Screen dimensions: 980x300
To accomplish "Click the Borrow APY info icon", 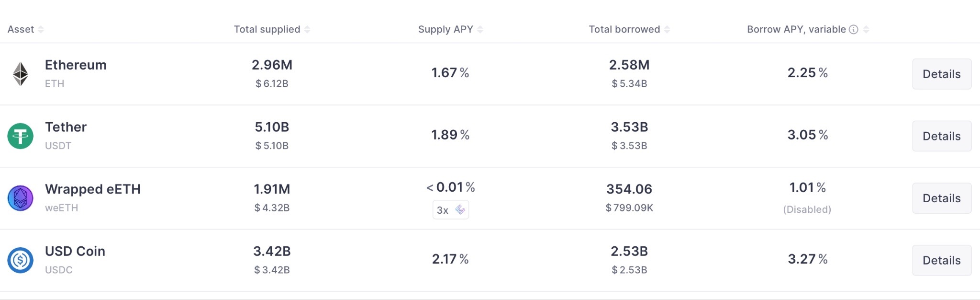I will click(853, 30).
